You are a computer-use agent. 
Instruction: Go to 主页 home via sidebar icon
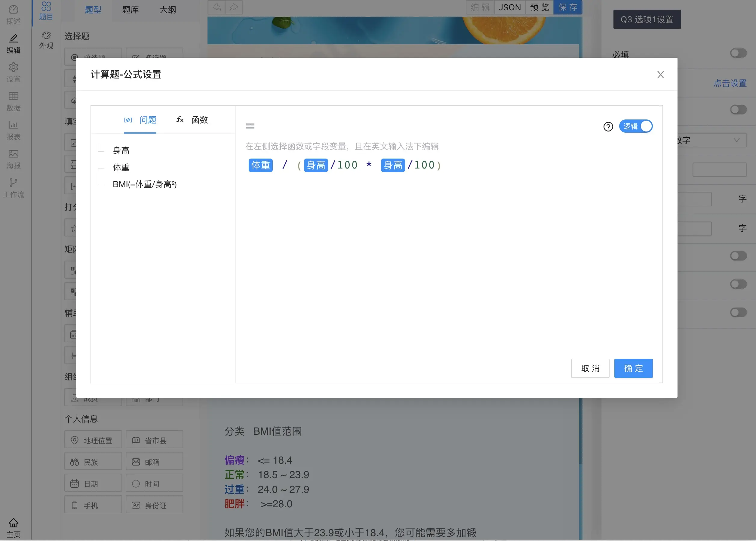(13, 526)
